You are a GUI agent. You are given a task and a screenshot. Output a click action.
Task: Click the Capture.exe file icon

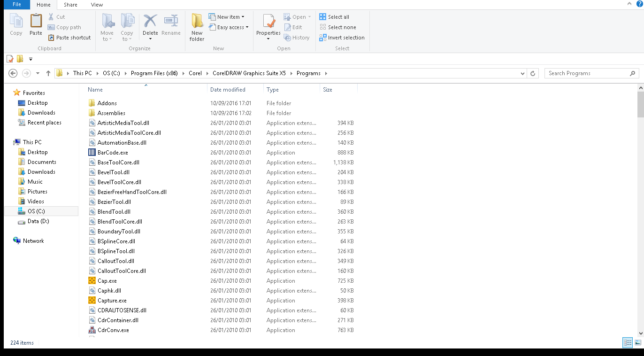pos(92,301)
